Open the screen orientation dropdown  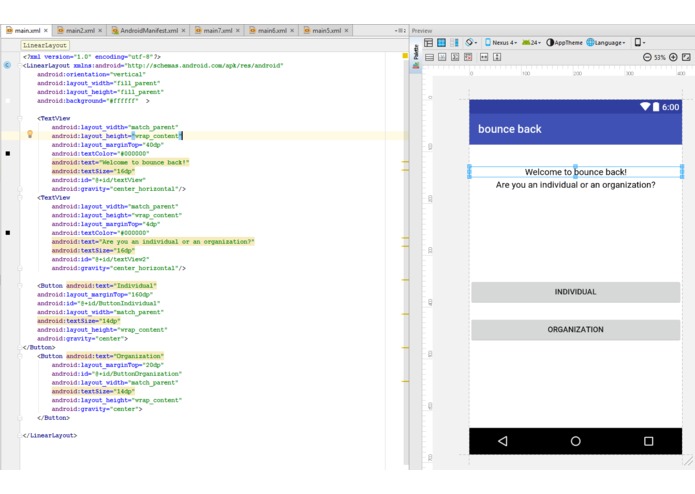[x=471, y=43]
